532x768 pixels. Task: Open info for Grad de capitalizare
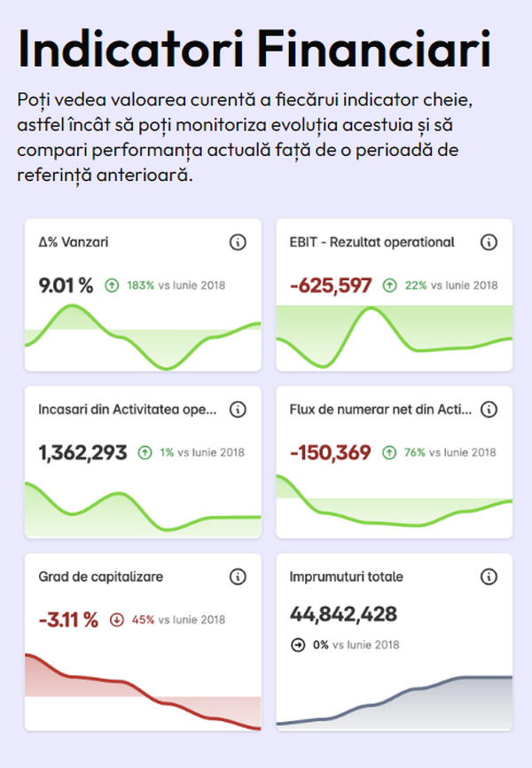pyautogui.click(x=238, y=577)
